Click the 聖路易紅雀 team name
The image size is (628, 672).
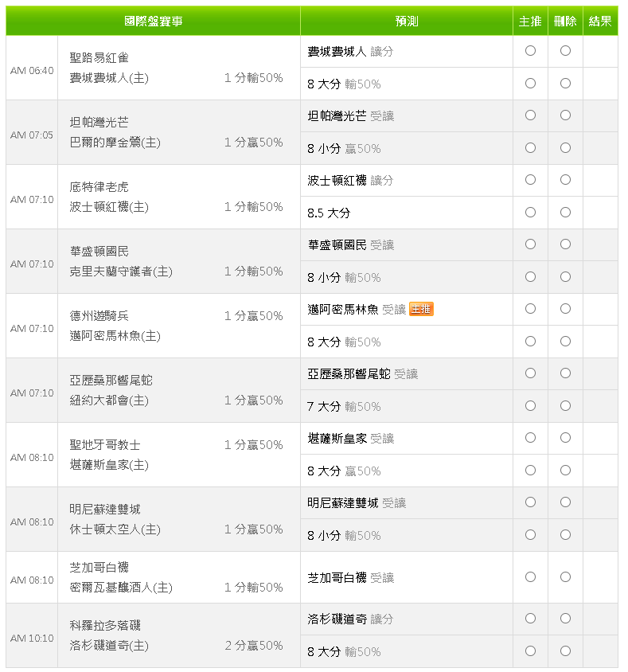(99, 58)
